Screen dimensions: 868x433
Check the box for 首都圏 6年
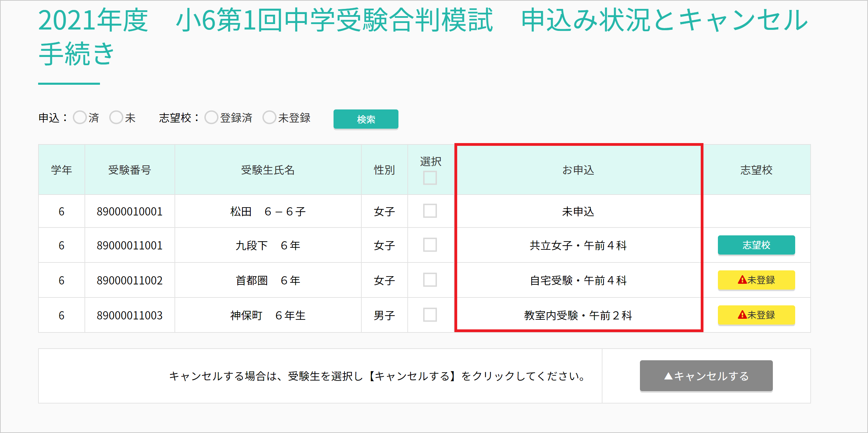pyautogui.click(x=430, y=280)
